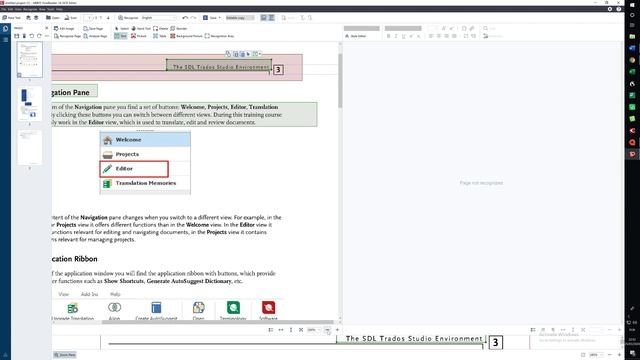
Task: Go to the next page with the arrow
Action: pos(108,18)
